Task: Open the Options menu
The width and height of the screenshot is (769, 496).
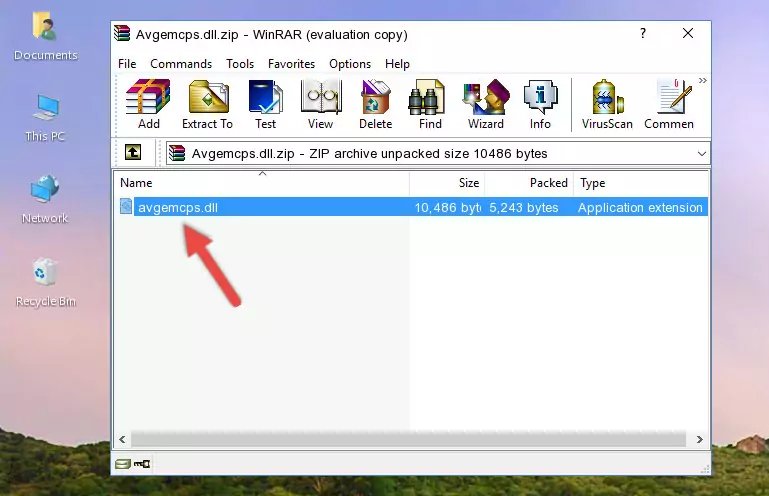Action: pyautogui.click(x=350, y=64)
